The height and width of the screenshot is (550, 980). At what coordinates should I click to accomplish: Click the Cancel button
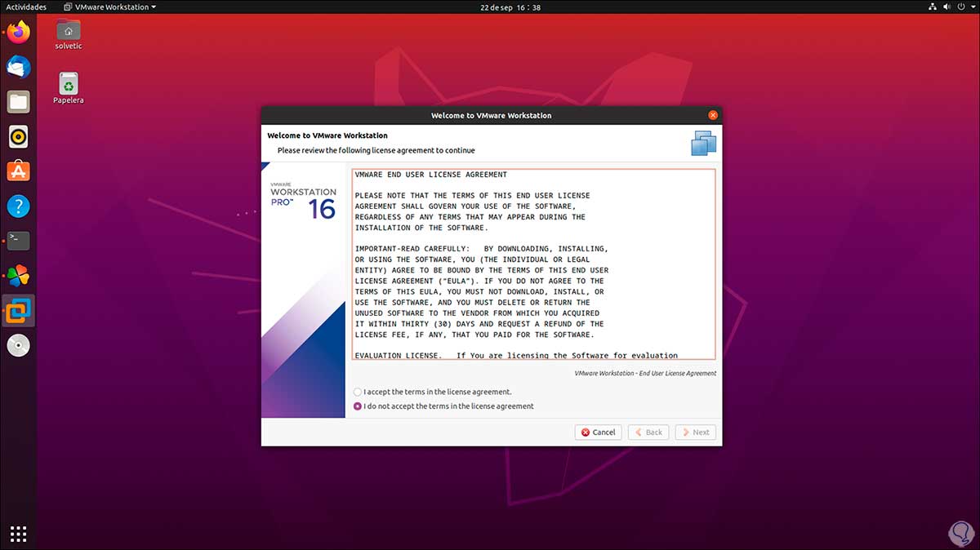(598, 432)
